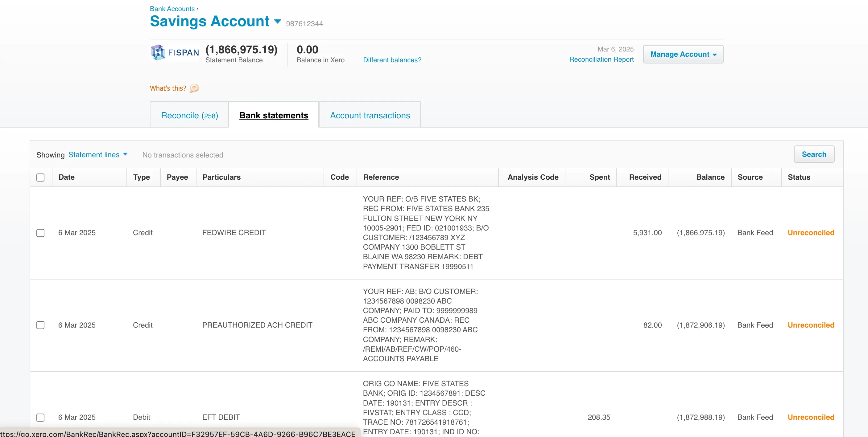Screen dimensions: 868x437
Task: Click Unreconciled status of PREAUTHORIZED ACH CREDIT row
Action: (811, 325)
